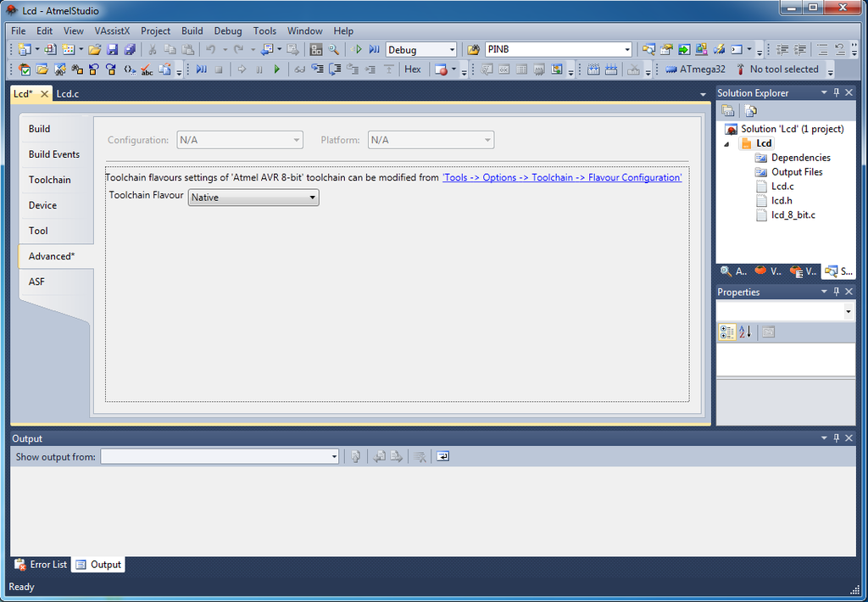Screen dimensions: 868x602
Task: Click the Redo arrow icon
Action: [238, 49]
